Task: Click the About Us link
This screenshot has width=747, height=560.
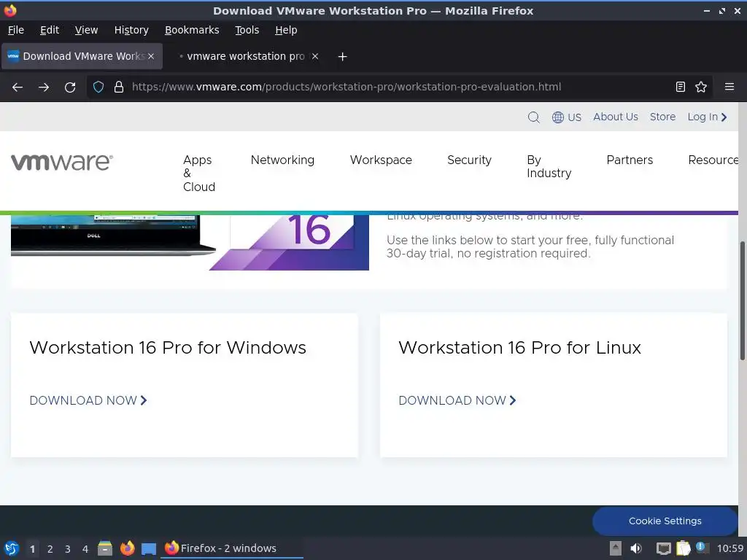Action: [x=615, y=117]
